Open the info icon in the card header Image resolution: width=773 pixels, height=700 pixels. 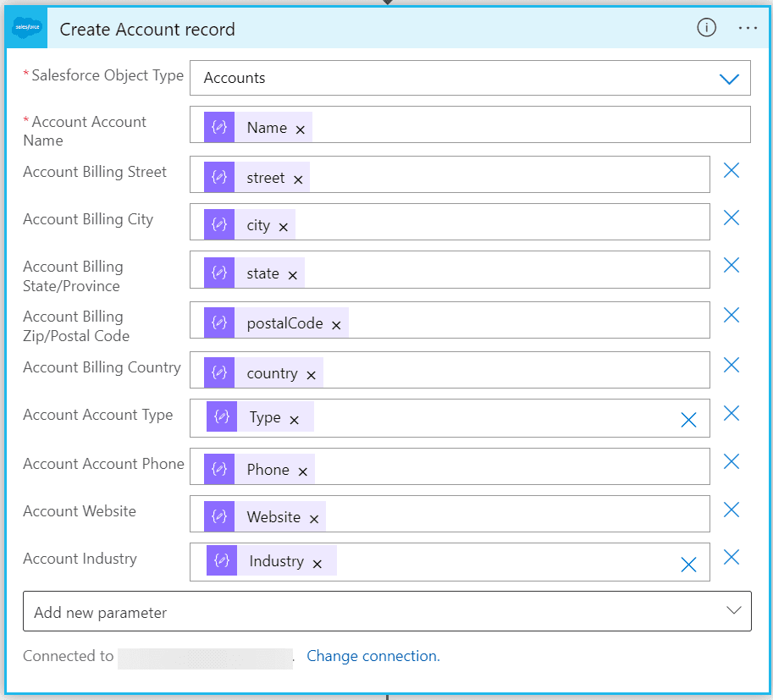(x=706, y=28)
